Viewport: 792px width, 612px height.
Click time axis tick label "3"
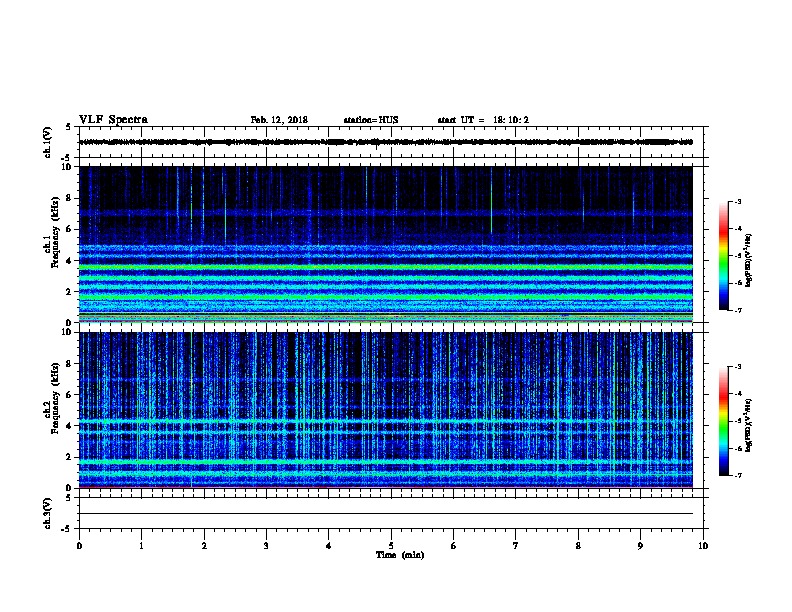coord(266,546)
